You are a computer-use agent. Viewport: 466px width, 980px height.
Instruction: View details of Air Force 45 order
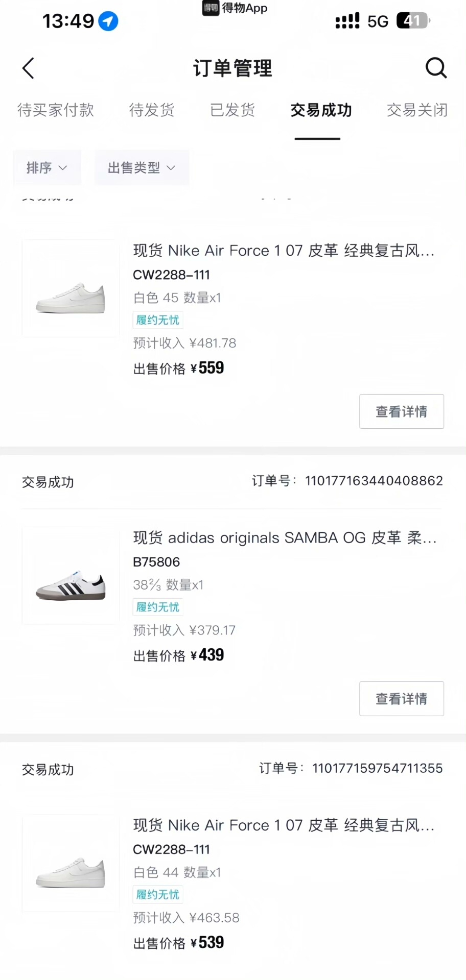pos(401,411)
